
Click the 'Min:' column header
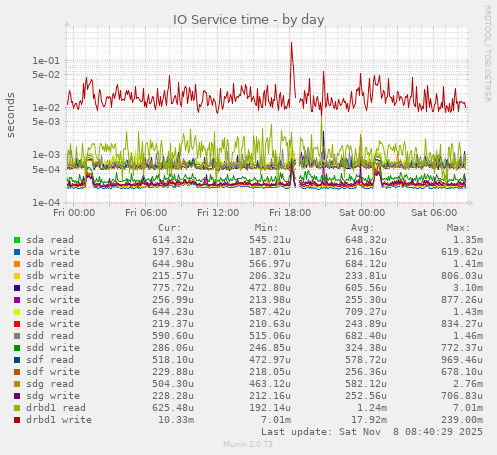pos(266,228)
